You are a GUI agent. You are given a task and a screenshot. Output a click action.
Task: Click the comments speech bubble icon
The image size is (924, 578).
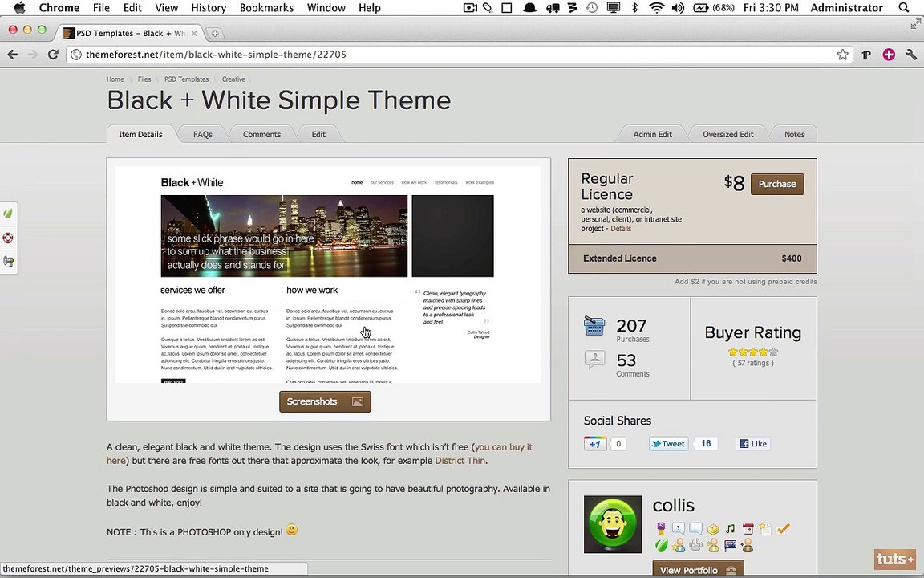pyautogui.click(x=594, y=359)
